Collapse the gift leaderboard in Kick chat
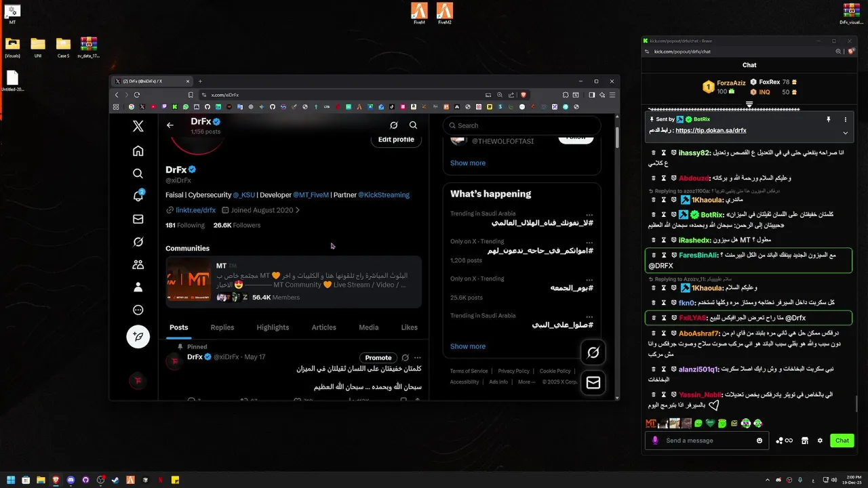The image size is (868, 488). click(749, 104)
